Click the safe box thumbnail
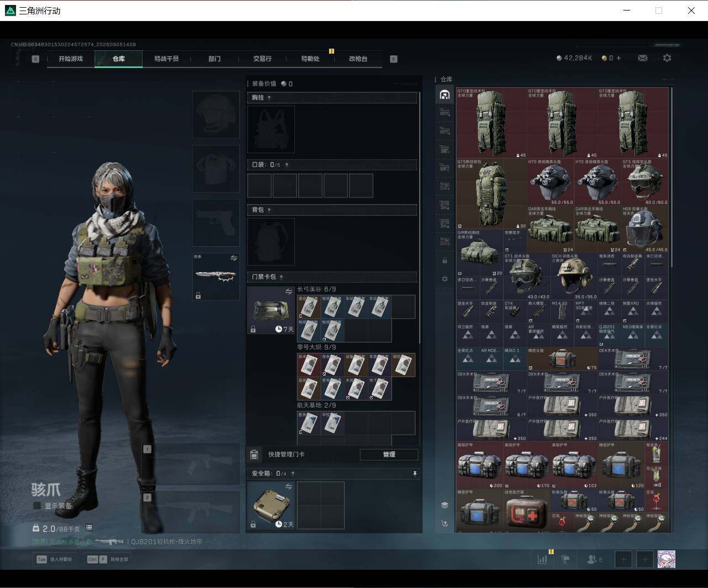The image size is (708, 588). click(x=271, y=505)
